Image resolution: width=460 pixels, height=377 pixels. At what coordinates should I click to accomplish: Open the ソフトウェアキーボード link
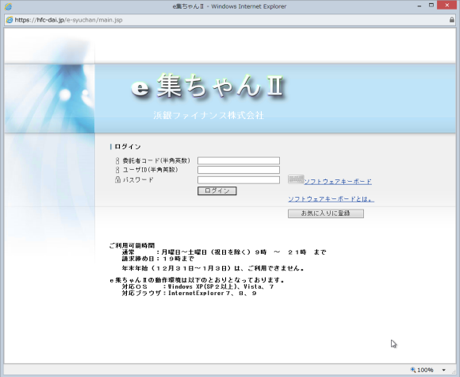tap(338, 181)
